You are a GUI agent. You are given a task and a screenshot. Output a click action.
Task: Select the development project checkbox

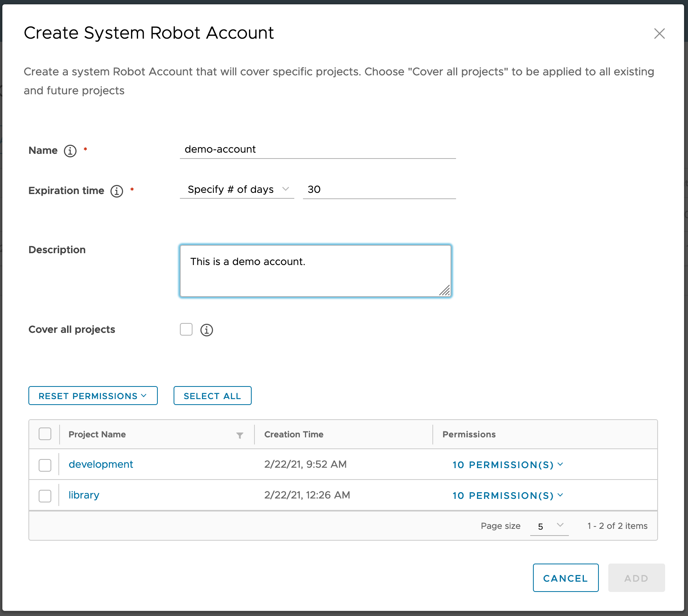(x=45, y=465)
